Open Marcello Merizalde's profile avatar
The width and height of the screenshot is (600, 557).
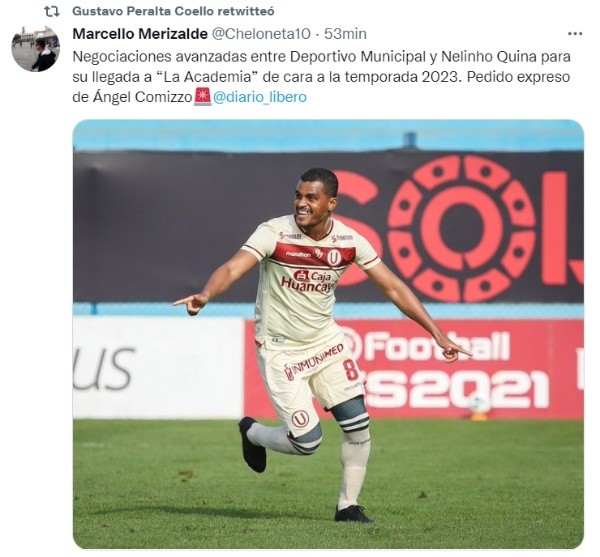(x=36, y=49)
